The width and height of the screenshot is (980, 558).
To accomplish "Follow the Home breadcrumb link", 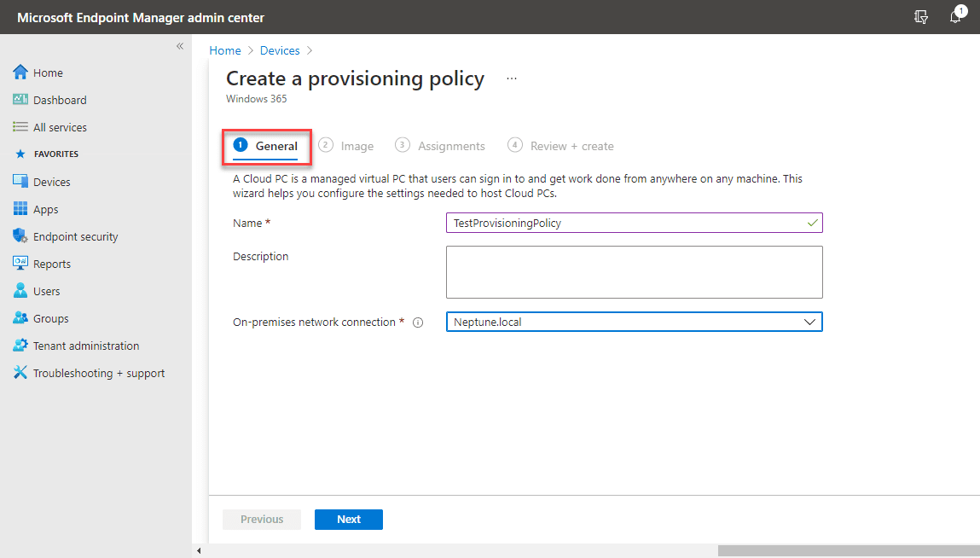I will (x=225, y=51).
